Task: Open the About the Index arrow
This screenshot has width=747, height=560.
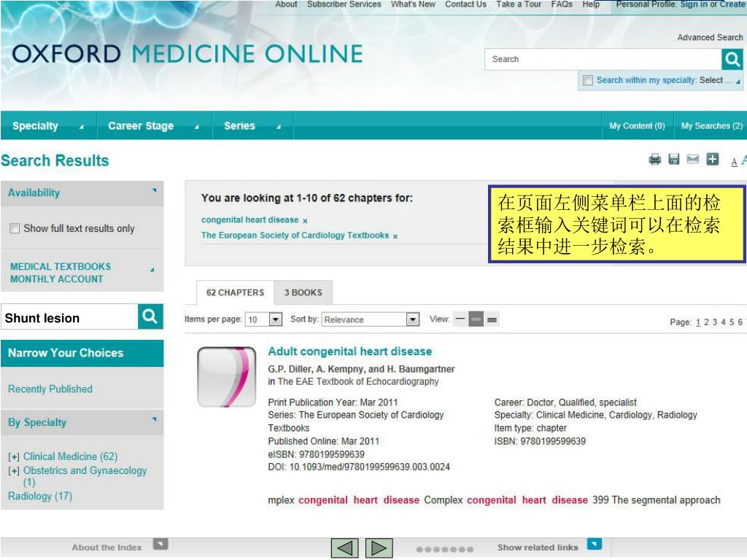Action: tap(160, 544)
